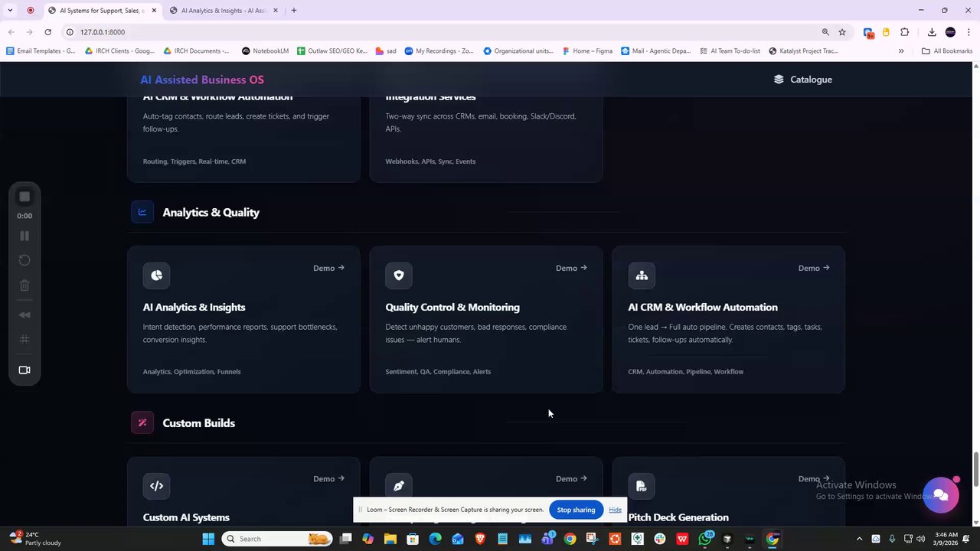Click the page vertical scrollbar thumb
Viewport: 980px width, 551px height.
click(975, 468)
